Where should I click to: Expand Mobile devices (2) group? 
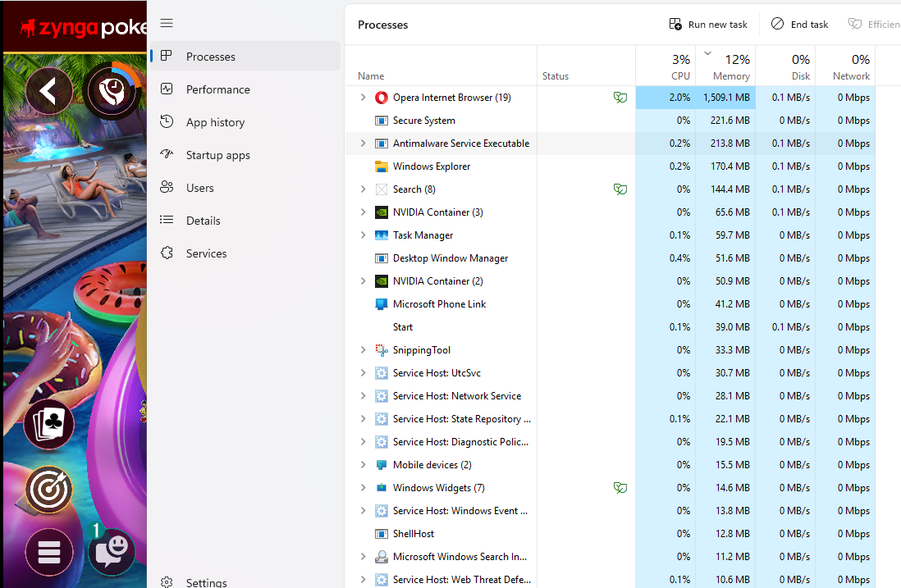[x=363, y=464]
